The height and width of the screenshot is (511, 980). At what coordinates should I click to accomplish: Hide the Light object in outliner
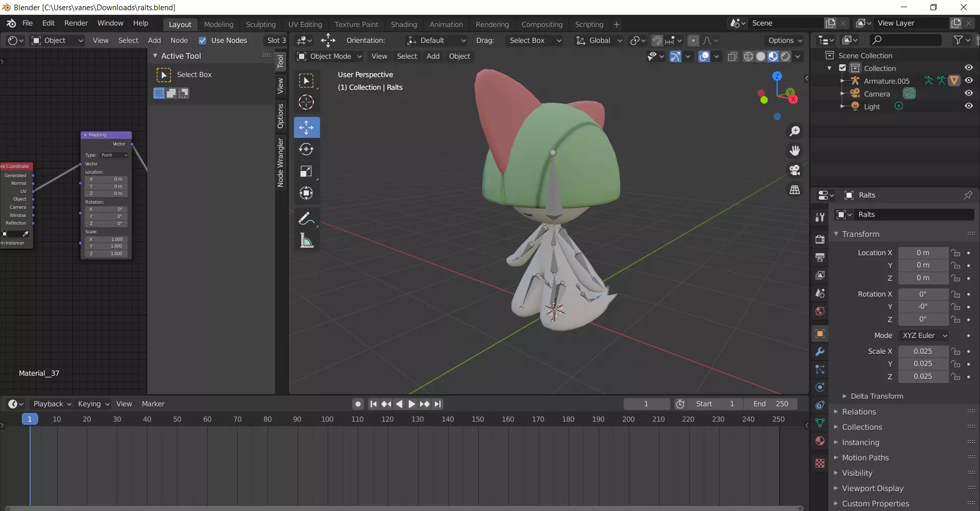(969, 106)
